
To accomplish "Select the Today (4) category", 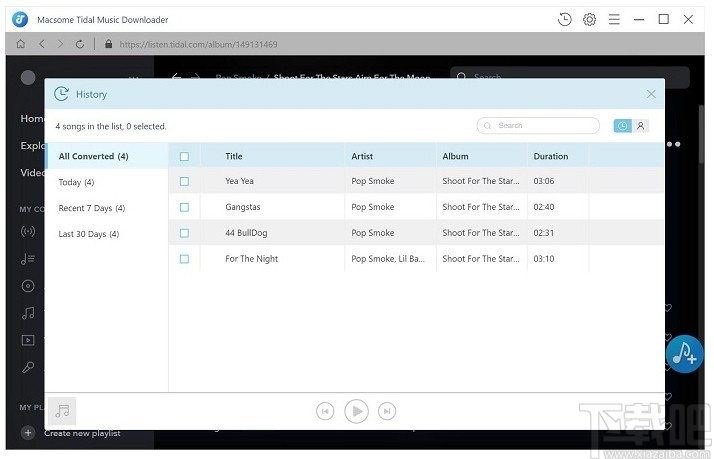I will (x=107, y=182).
